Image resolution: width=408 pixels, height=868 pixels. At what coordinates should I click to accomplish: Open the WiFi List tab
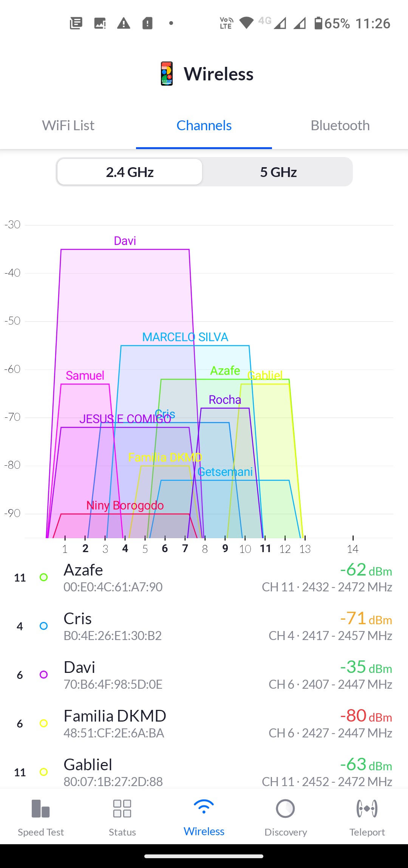[68, 126]
